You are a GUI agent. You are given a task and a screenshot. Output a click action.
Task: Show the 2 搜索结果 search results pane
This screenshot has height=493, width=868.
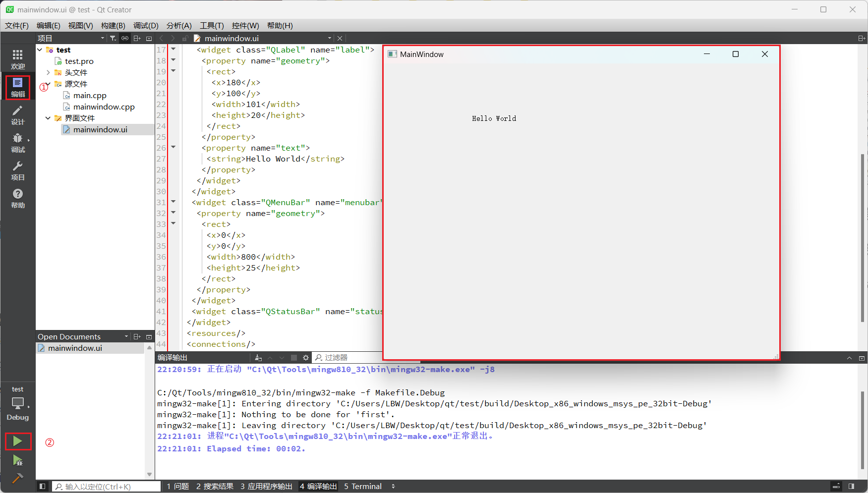tap(215, 487)
